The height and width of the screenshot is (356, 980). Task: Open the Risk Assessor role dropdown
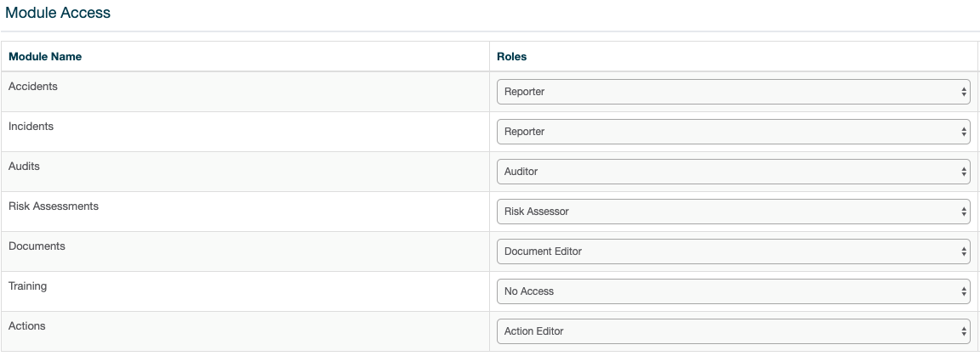coord(733,212)
